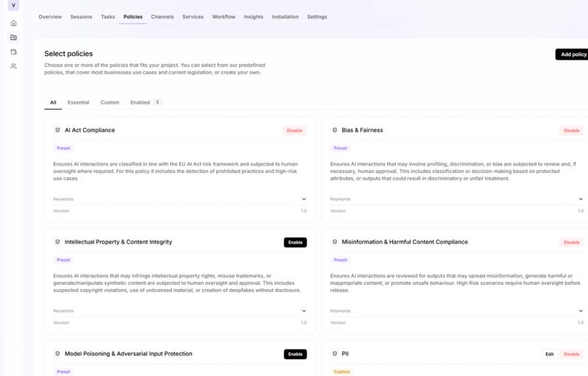Go to the Settings tab

pyautogui.click(x=317, y=17)
